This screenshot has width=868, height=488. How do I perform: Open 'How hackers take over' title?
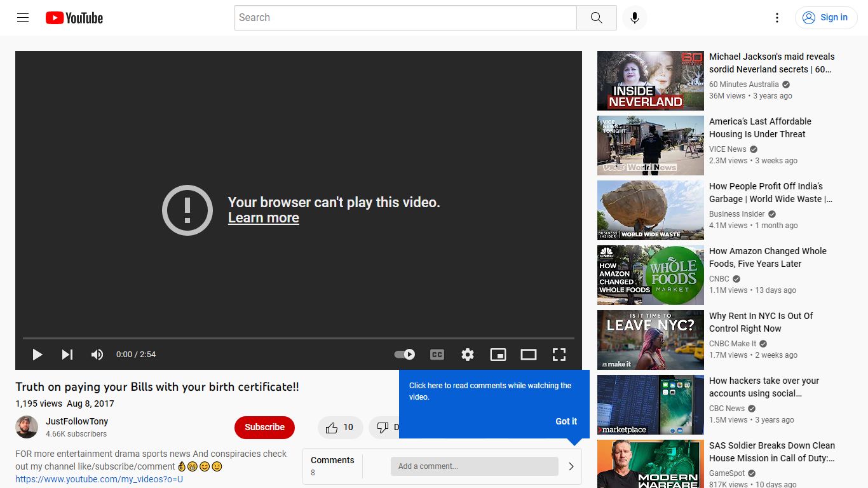(764, 387)
